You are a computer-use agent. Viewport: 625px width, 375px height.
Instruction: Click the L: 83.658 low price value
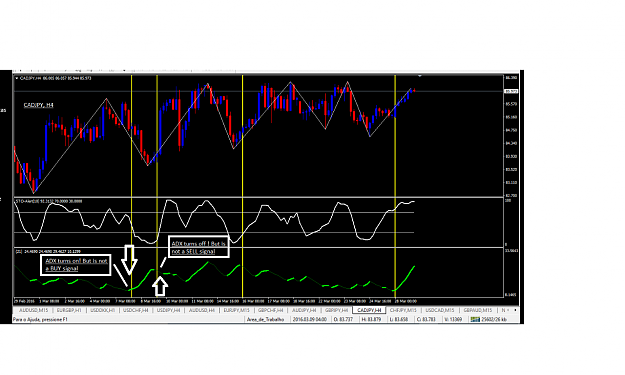click(399, 319)
